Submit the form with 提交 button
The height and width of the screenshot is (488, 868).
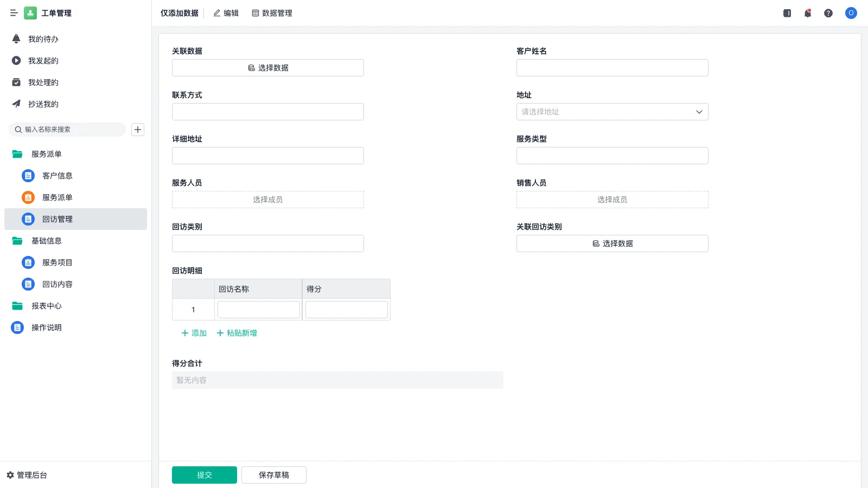click(x=204, y=474)
